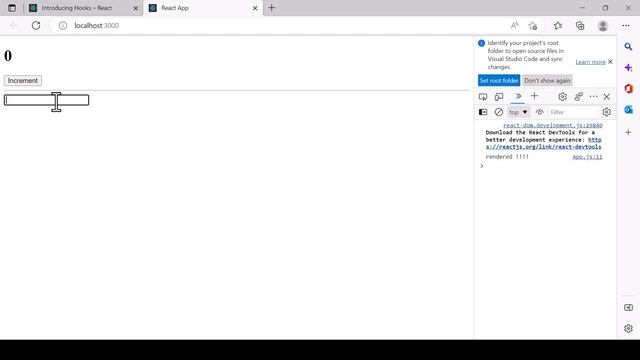This screenshot has height=360, width=640.
Task: Toggle device emulation in DevTools
Action: 499,97
